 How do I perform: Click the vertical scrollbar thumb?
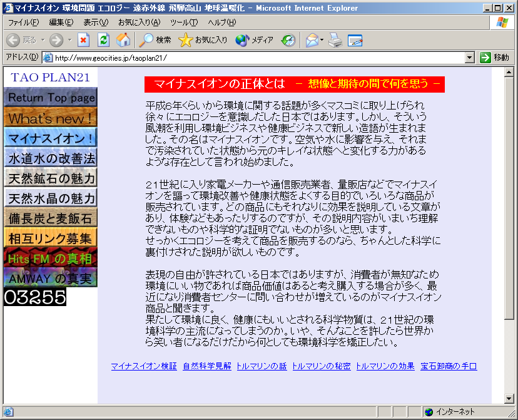pos(509,198)
